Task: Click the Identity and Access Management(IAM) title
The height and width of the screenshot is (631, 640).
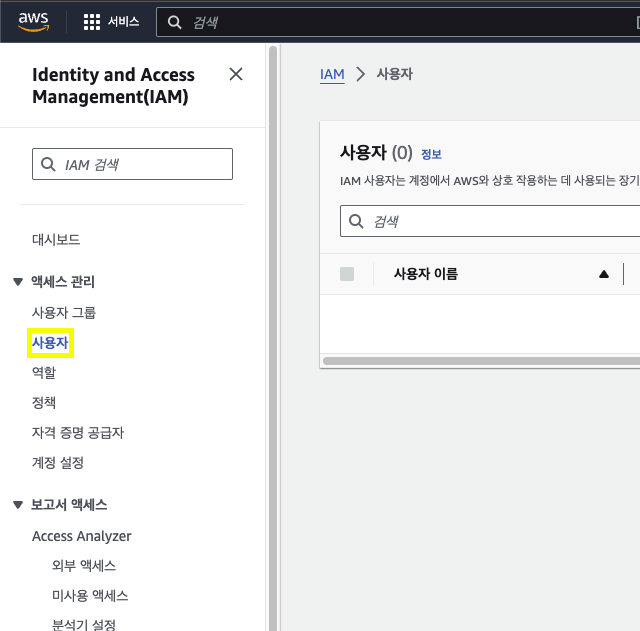Action: tap(113, 86)
